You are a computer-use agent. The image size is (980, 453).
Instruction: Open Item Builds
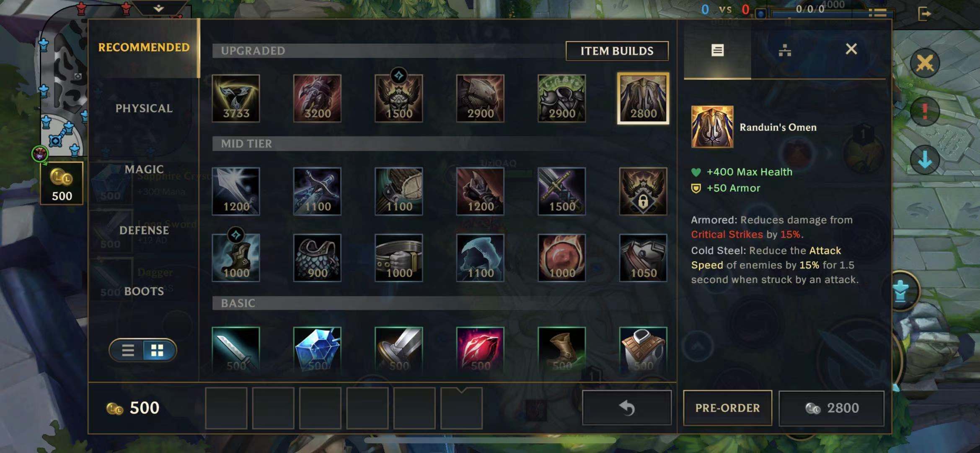[617, 51]
